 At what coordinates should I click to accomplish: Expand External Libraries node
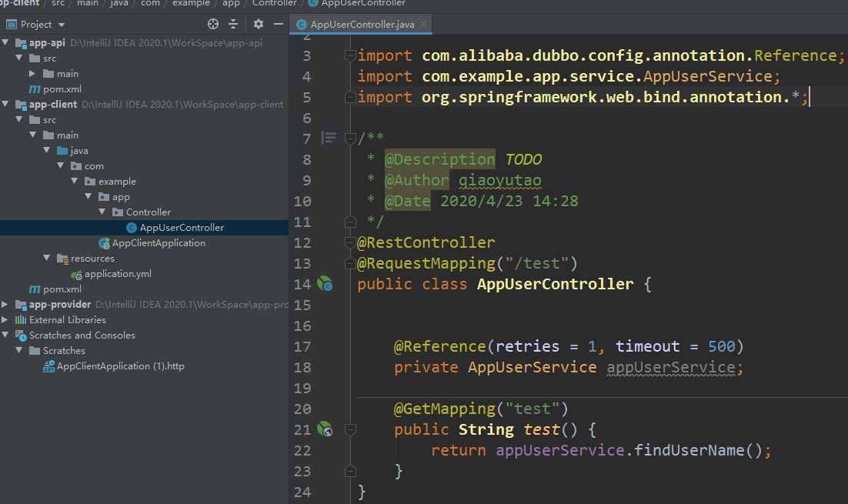5,319
